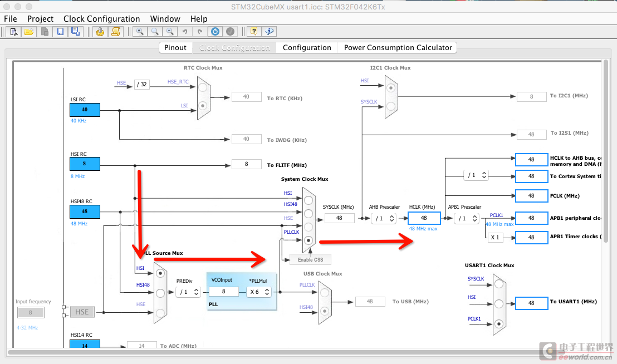Open the Window menu

coord(165,19)
